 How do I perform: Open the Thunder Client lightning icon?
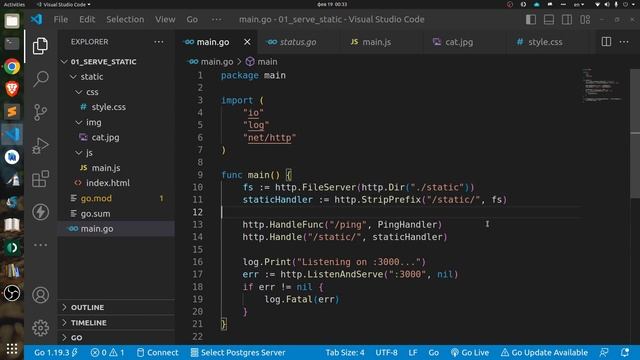click(x=40, y=212)
